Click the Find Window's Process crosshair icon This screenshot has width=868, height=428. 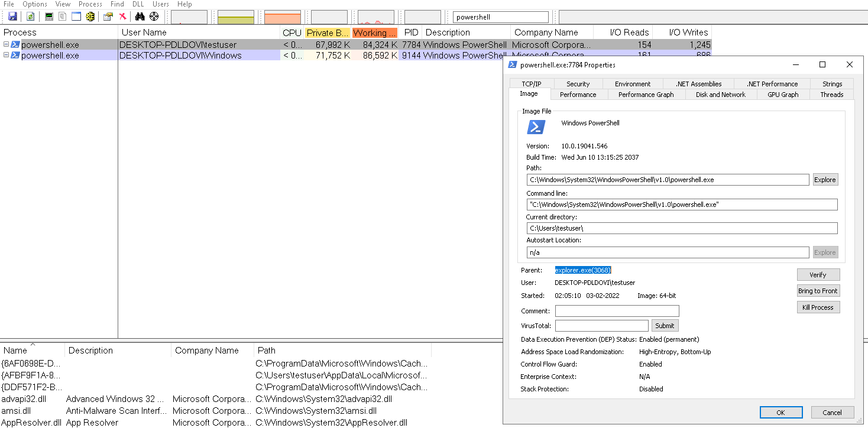(x=153, y=16)
